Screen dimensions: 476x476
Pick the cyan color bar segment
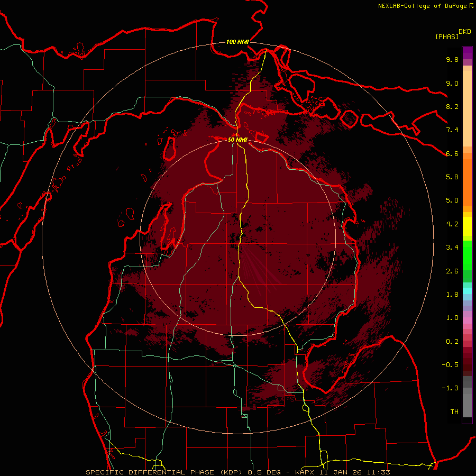(x=467, y=291)
